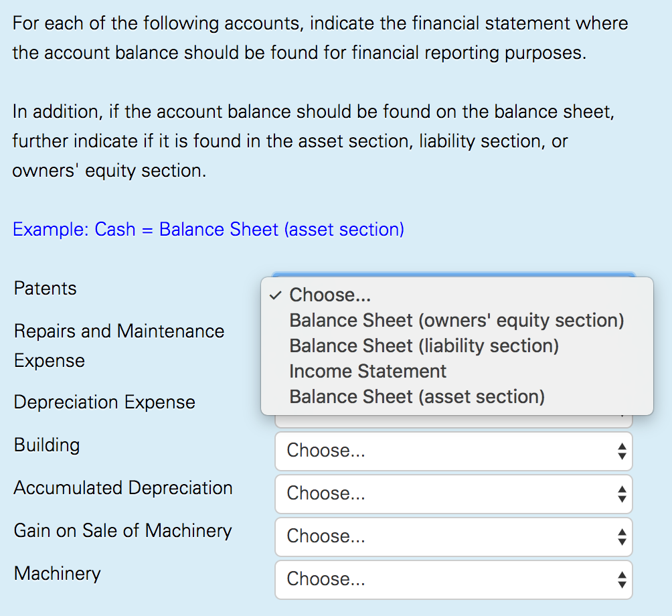
Task: Click the 'Depreciation Expense' label
Action: click(x=104, y=402)
